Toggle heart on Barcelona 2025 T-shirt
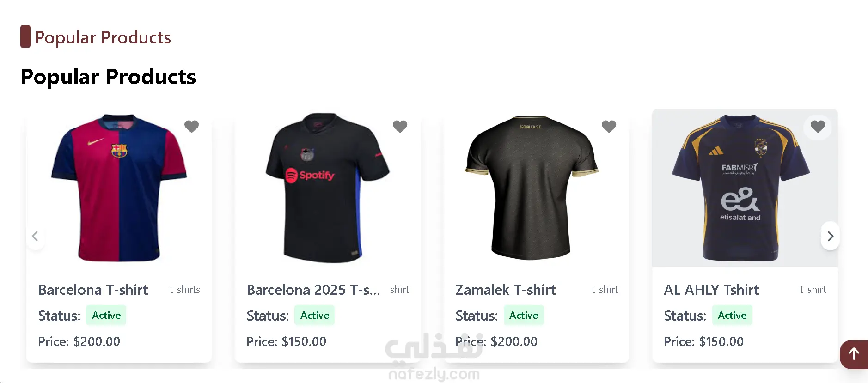Screen dimensions: 868x383 click(x=400, y=126)
